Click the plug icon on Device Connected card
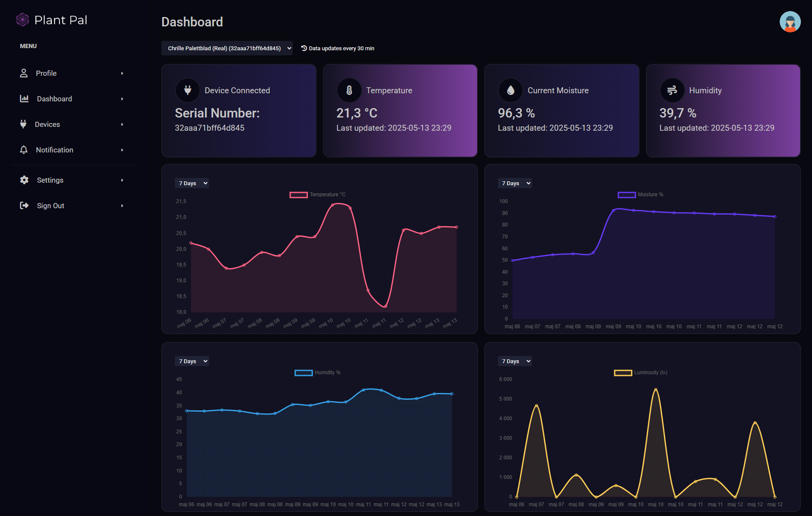 pos(188,90)
